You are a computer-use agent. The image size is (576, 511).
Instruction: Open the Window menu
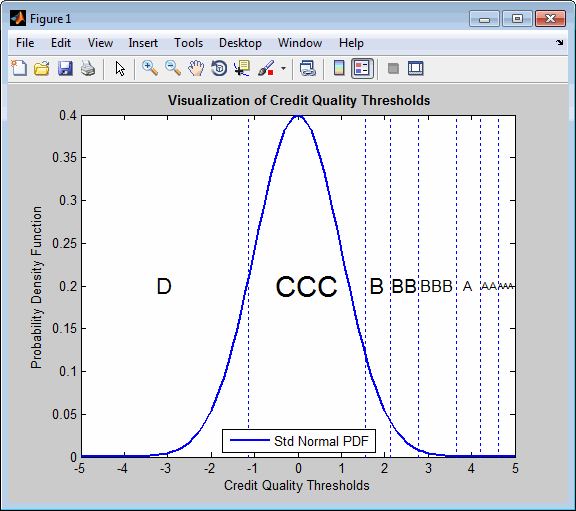pyautogui.click(x=300, y=43)
